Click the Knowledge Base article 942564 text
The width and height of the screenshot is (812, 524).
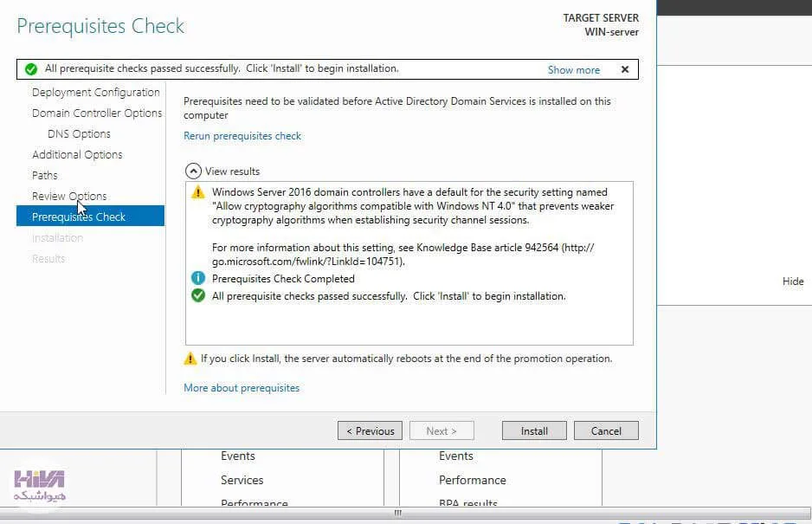click(487, 248)
